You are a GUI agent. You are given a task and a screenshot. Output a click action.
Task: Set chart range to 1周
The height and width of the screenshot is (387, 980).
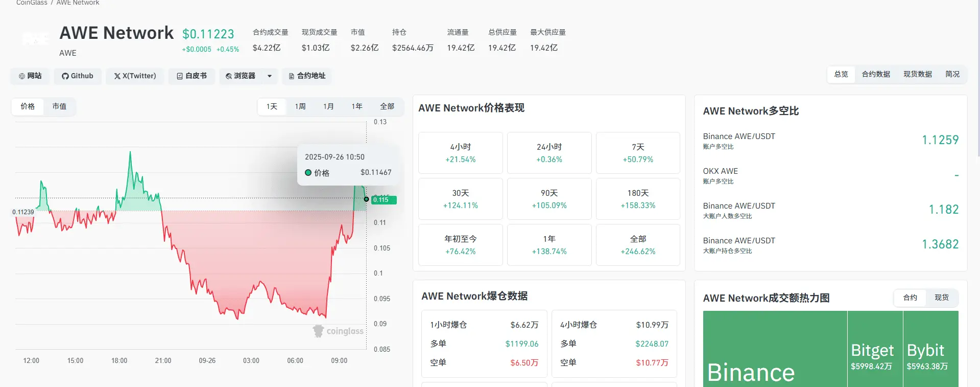(x=300, y=106)
